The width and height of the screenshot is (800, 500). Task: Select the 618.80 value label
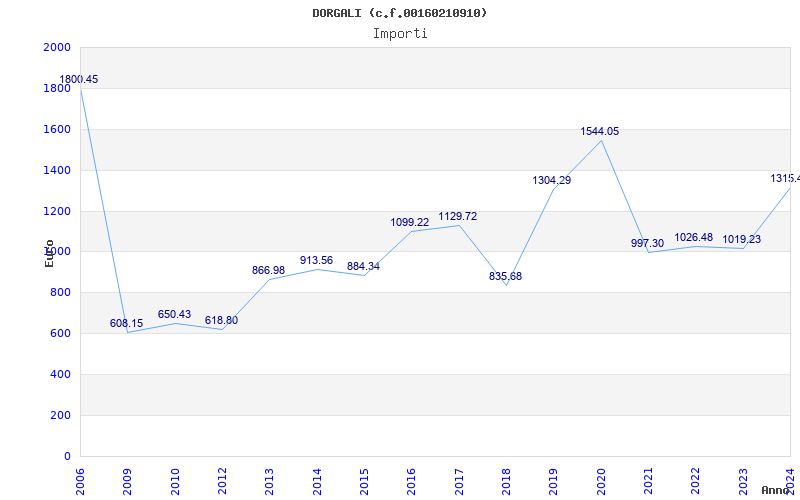[221, 320]
